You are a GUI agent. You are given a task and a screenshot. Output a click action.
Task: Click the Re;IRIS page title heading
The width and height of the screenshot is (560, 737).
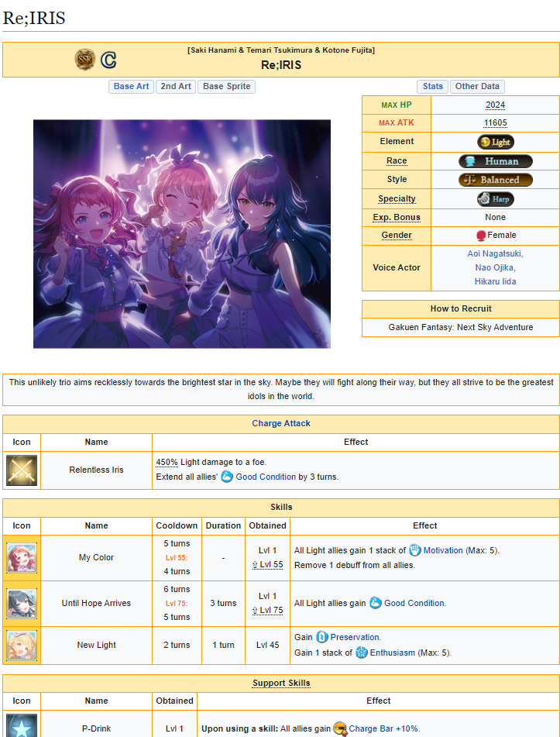coord(34,18)
